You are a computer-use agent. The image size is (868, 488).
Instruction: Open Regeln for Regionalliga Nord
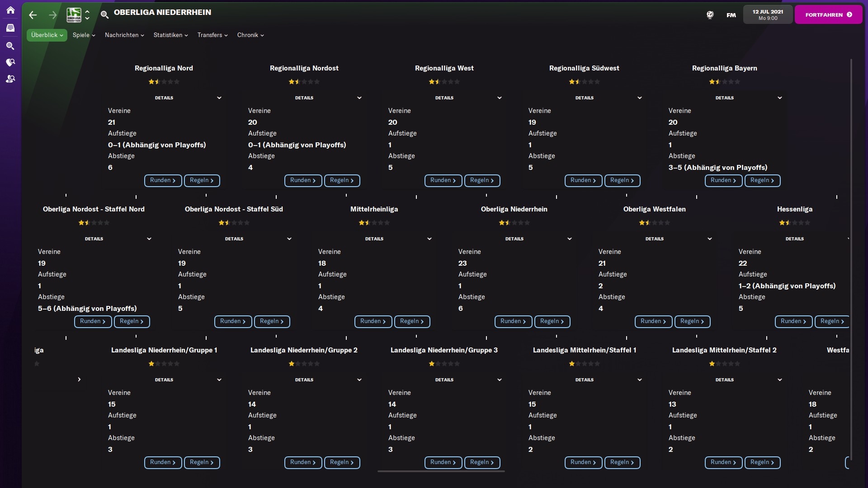(x=202, y=181)
